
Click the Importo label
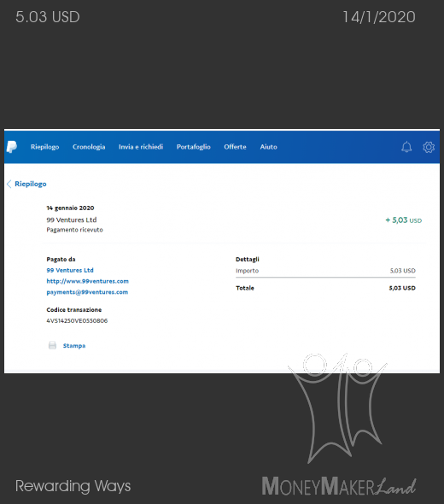(247, 271)
